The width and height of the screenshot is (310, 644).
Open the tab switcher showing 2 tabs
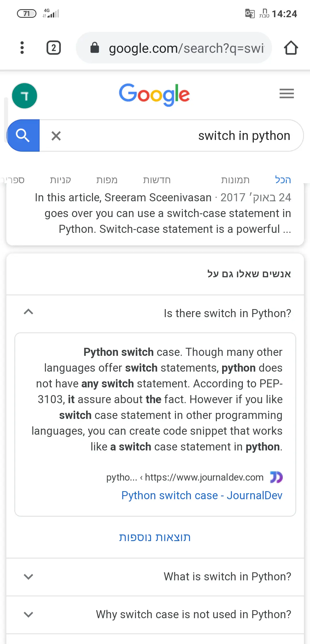pos(54,48)
